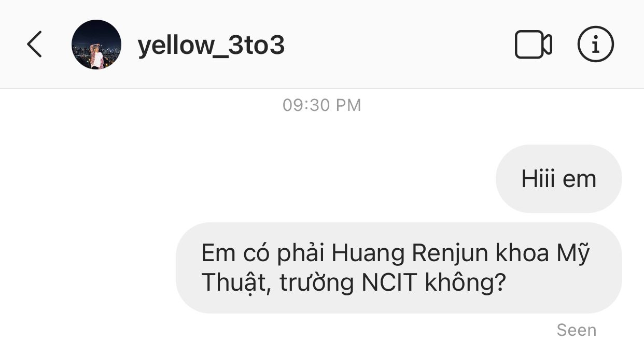
Task: Click the name 'Huang Renjun' in the message
Action: 410,254
